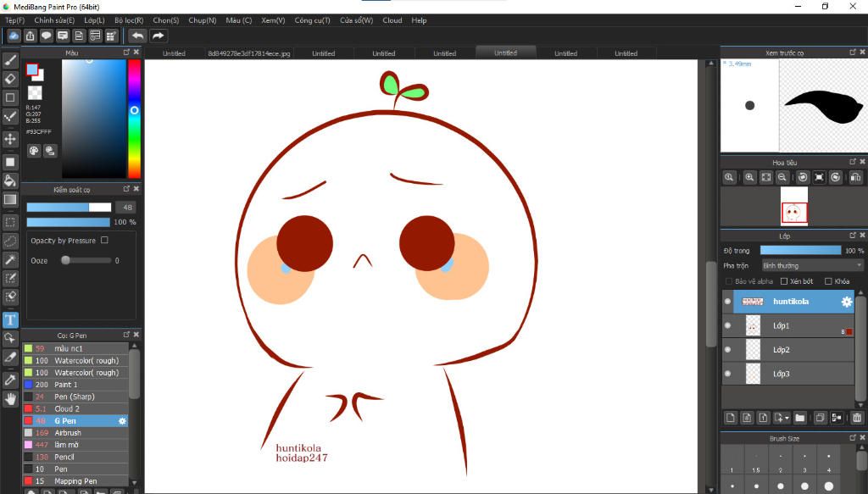Select the làm mờ brush
The width and height of the screenshot is (868, 494).
pyautogui.click(x=75, y=445)
